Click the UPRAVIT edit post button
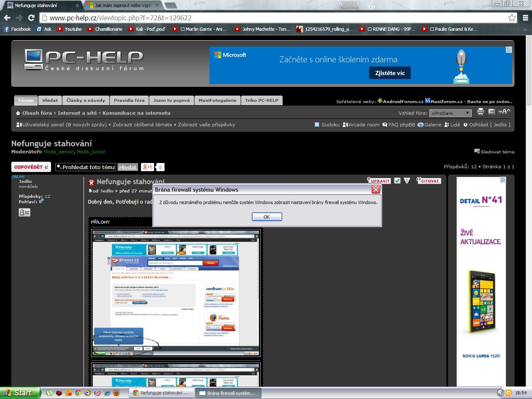 click(x=379, y=181)
